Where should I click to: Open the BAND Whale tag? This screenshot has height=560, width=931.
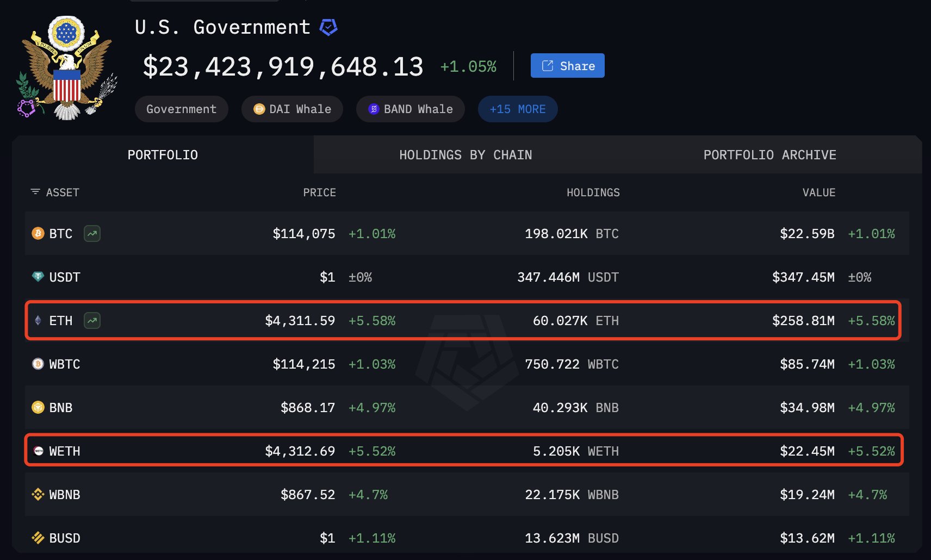pyautogui.click(x=410, y=109)
